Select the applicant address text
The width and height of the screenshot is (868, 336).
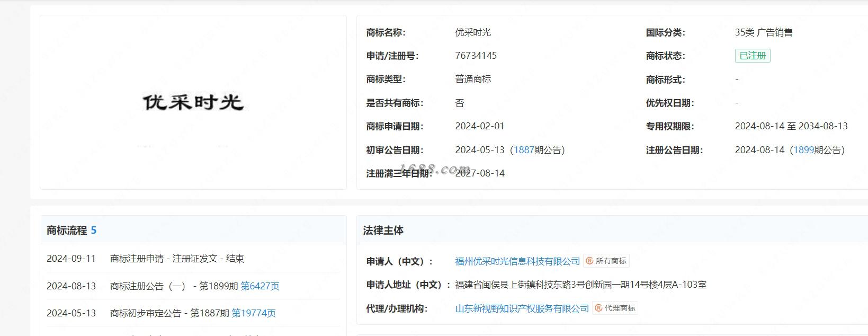(580, 285)
